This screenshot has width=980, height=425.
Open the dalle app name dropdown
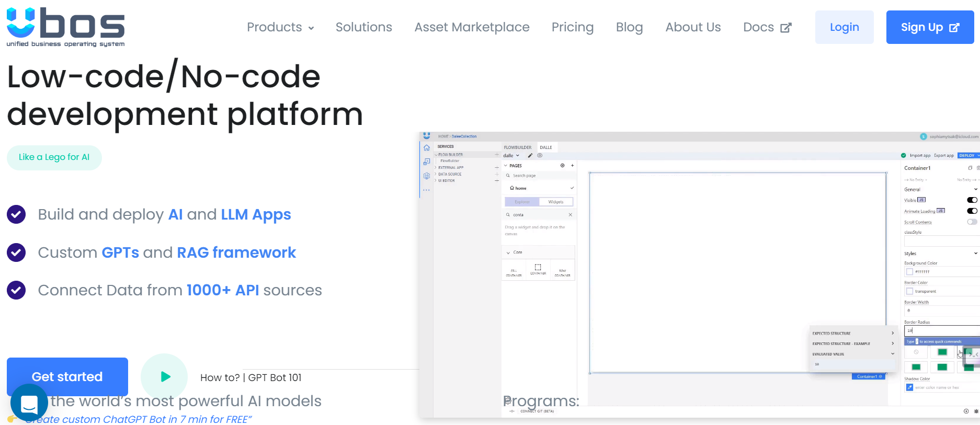[511, 156]
